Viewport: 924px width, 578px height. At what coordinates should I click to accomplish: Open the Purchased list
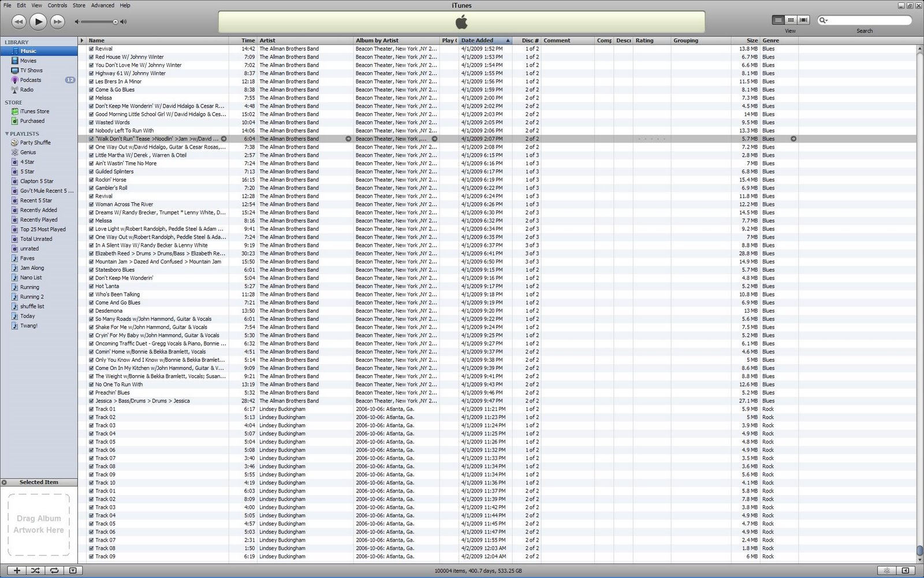tap(39, 121)
